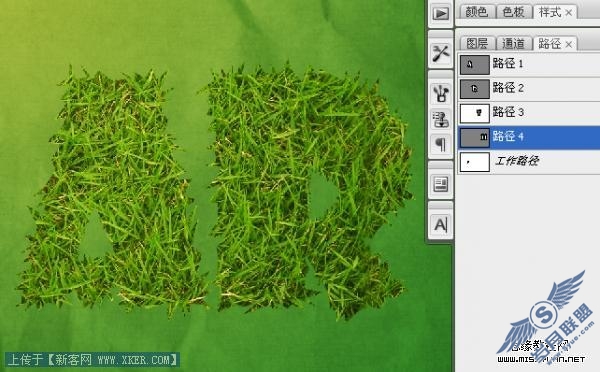The image size is (600, 372).
Task: Open the Brushes panel icon
Action: tap(440, 93)
